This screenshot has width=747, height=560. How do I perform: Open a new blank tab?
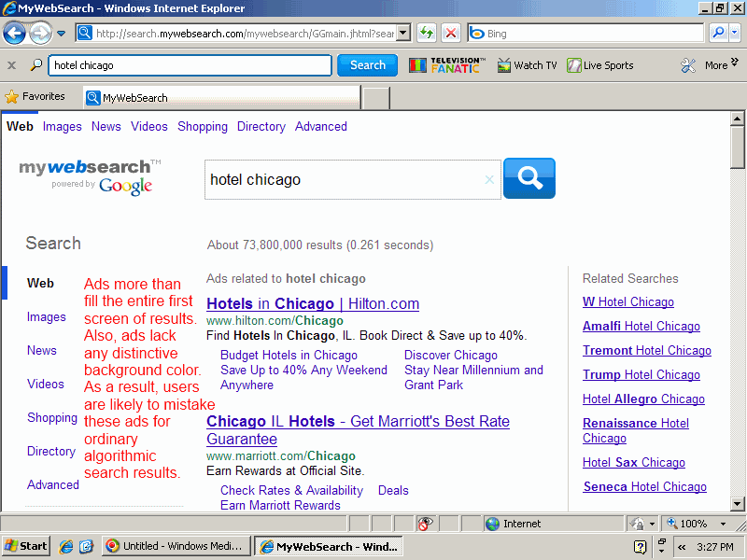(x=376, y=98)
